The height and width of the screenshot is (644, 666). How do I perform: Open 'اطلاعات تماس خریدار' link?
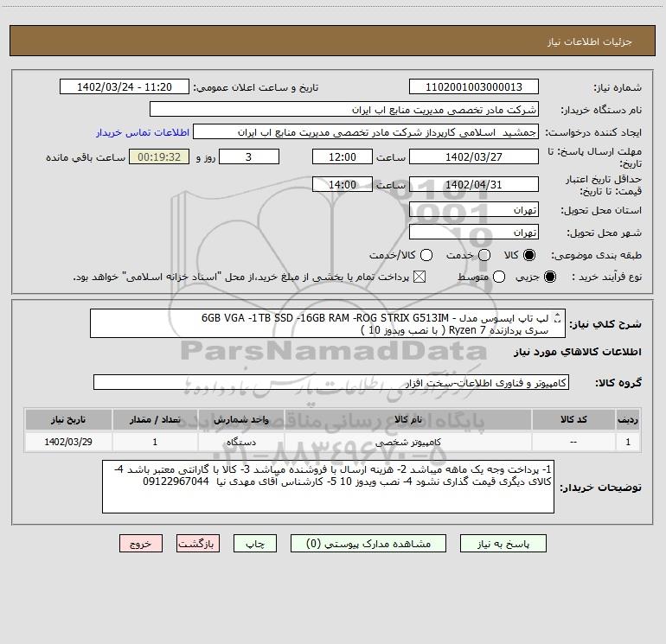[143, 132]
